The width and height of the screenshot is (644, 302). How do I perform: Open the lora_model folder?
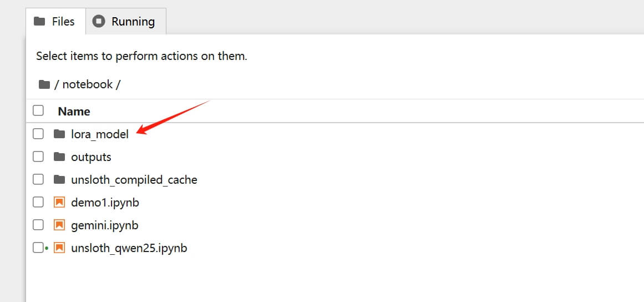(x=100, y=134)
